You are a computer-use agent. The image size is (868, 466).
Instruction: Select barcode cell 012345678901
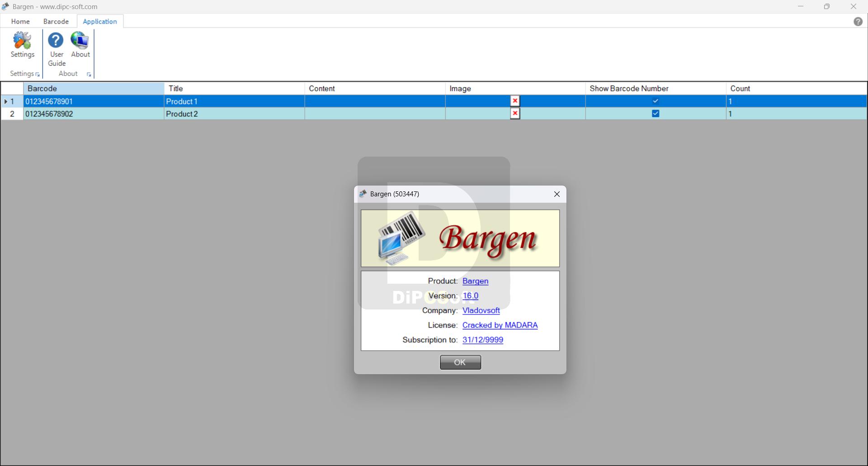pyautogui.click(x=94, y=101)
